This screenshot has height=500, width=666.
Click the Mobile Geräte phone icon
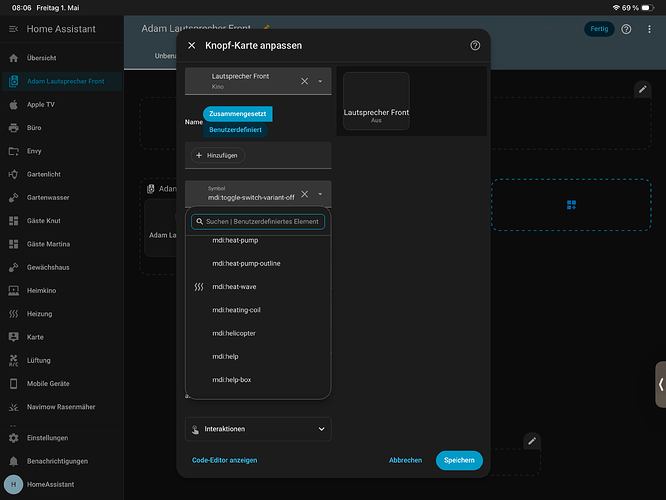click(x=14, y=384)
